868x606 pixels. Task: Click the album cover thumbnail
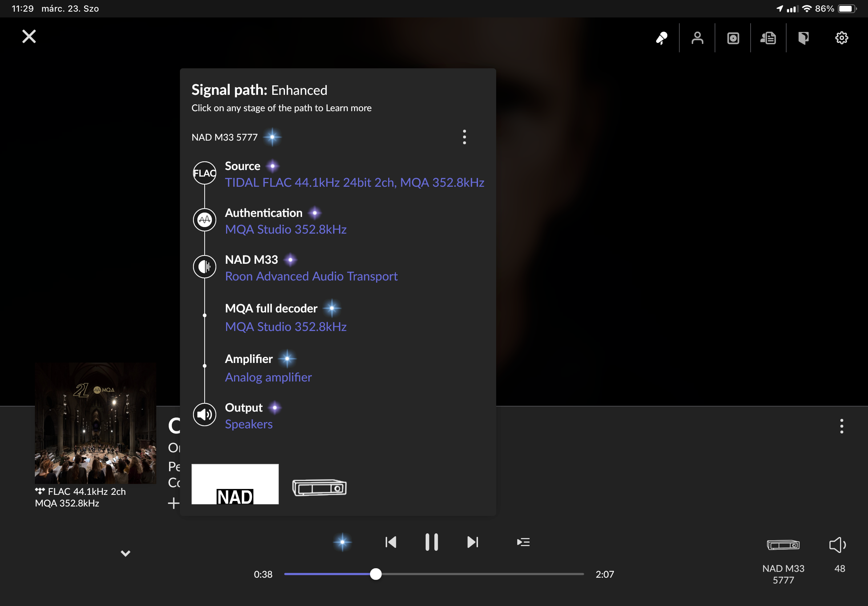click(x=95, y=423)
